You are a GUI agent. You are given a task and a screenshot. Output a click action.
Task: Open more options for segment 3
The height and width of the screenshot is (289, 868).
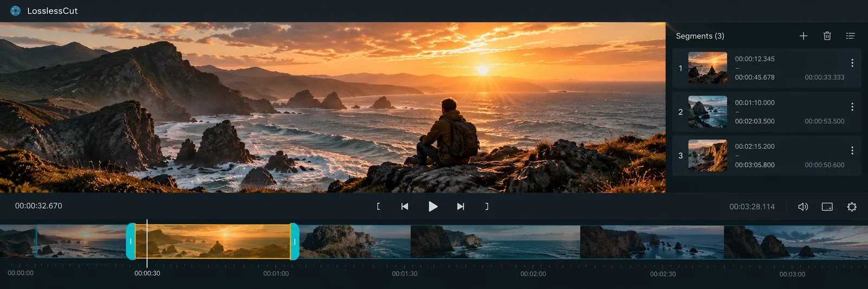pyautogui.click(x=852, y=150)
